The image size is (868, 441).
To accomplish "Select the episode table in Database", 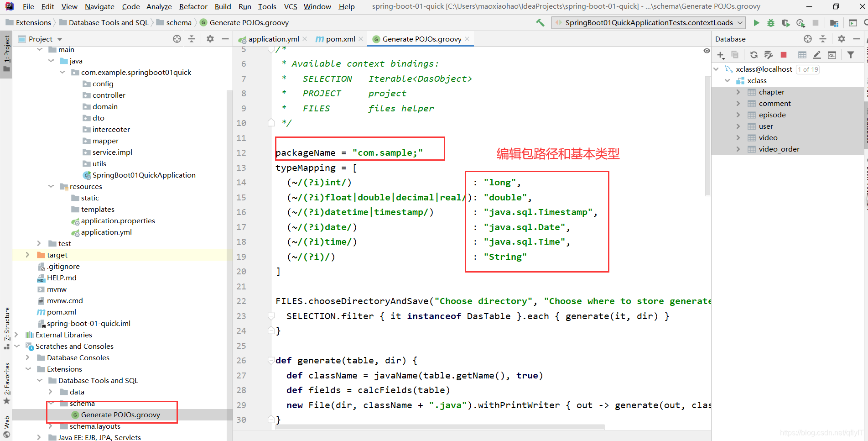I will click(x=772, y=115).
